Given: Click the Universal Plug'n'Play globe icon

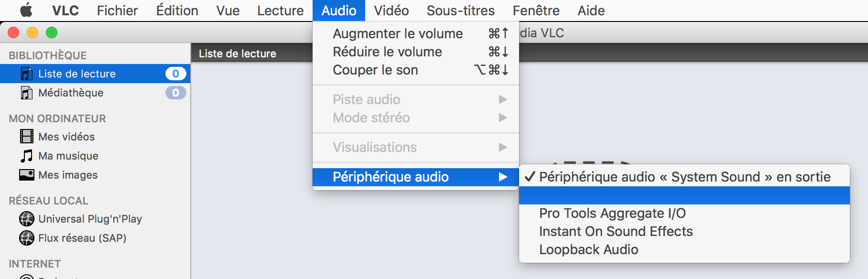Looking at the screenshot, I should click(27, 219).
